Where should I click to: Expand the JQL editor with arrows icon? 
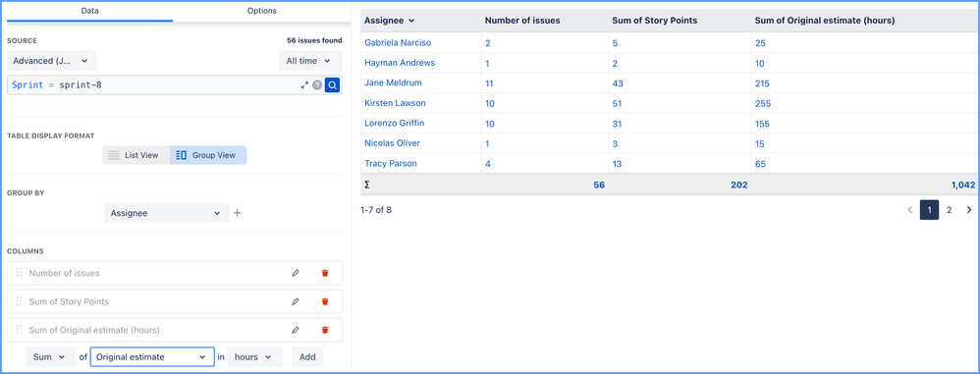tap(305, 85)
